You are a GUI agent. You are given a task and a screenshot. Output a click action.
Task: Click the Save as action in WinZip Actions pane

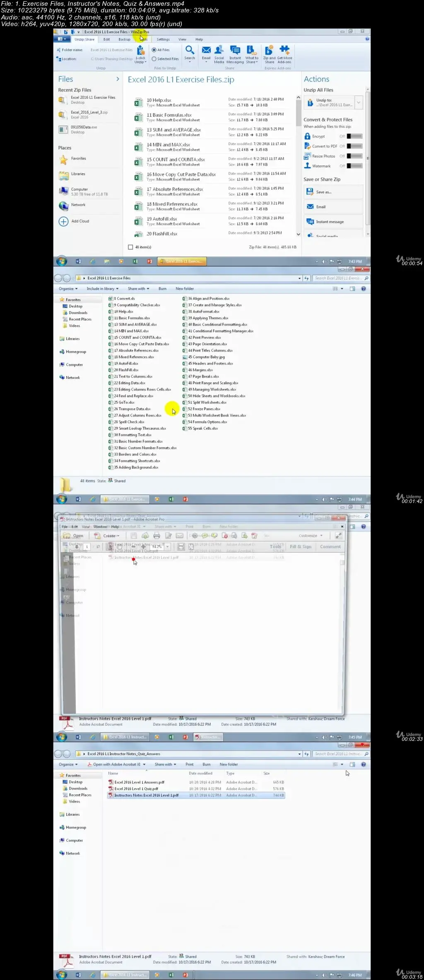333,192
